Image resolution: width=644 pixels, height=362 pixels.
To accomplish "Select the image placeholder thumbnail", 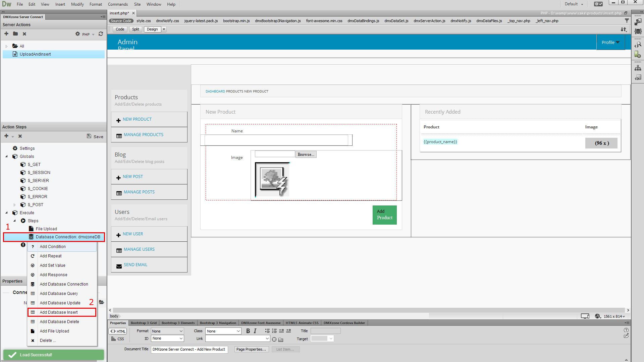I will (x=272, y=180).
